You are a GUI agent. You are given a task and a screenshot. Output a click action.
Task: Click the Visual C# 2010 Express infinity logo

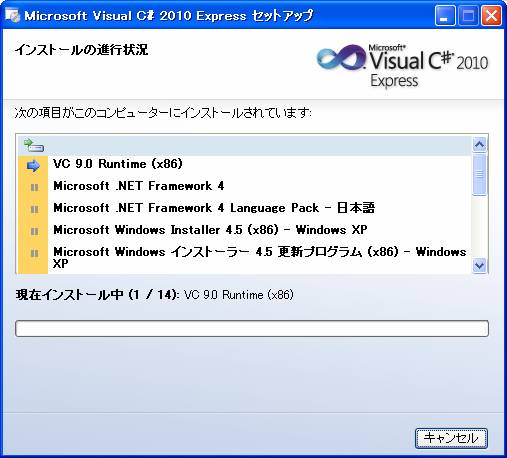341,57
